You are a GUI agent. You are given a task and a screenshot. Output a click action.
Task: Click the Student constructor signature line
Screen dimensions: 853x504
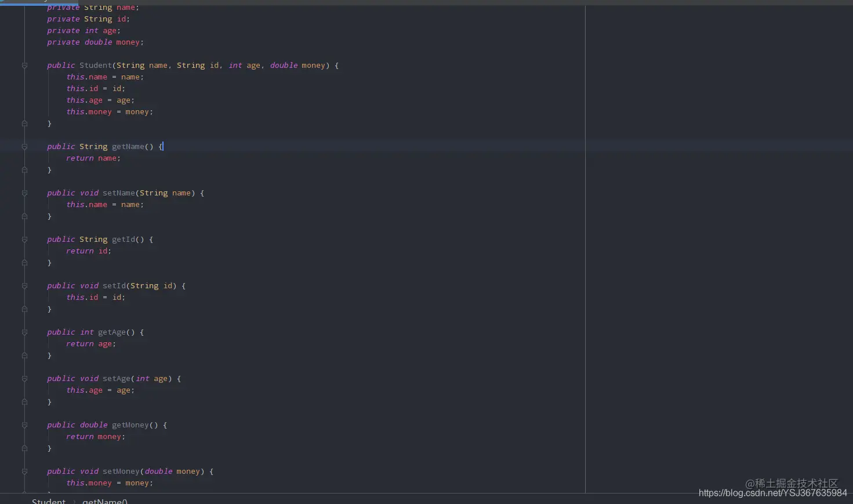193,66
